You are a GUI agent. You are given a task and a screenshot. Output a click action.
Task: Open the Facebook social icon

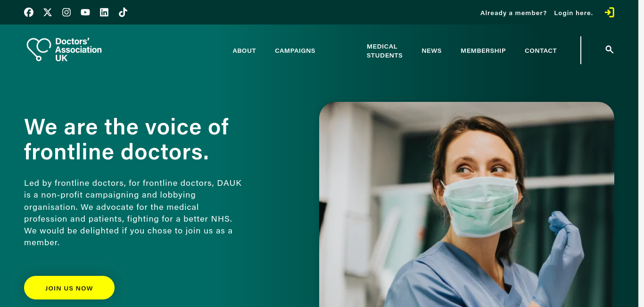[29, 12]
